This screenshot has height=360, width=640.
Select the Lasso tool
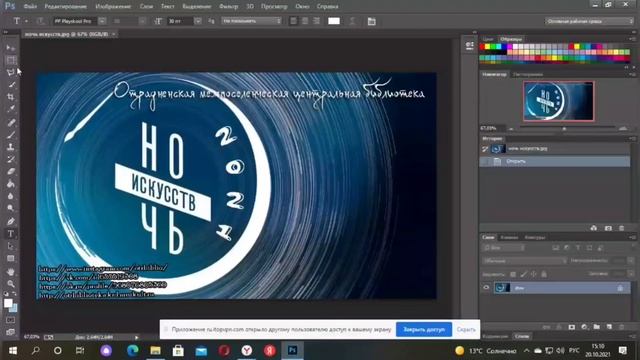click(x=11, y=73)
